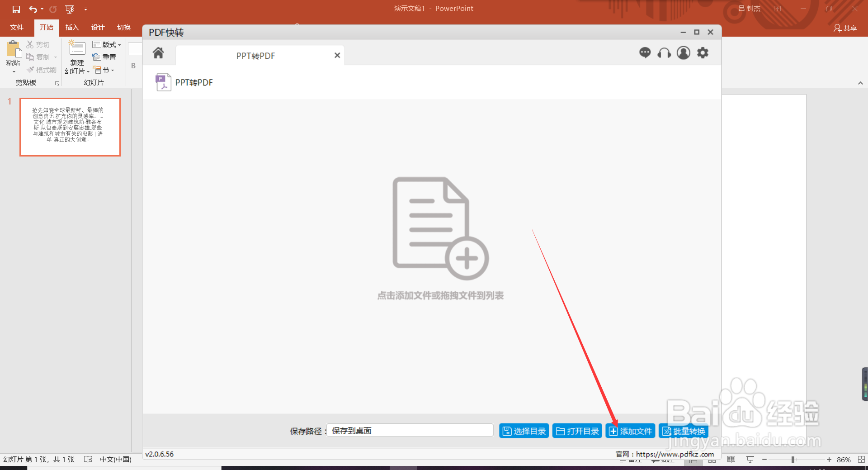Click the bold B button

133,66
